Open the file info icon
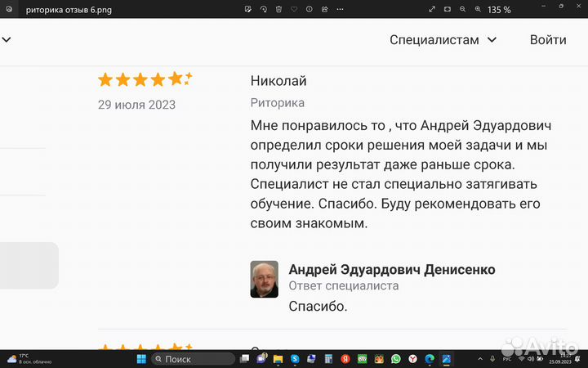 coord(310,9)
